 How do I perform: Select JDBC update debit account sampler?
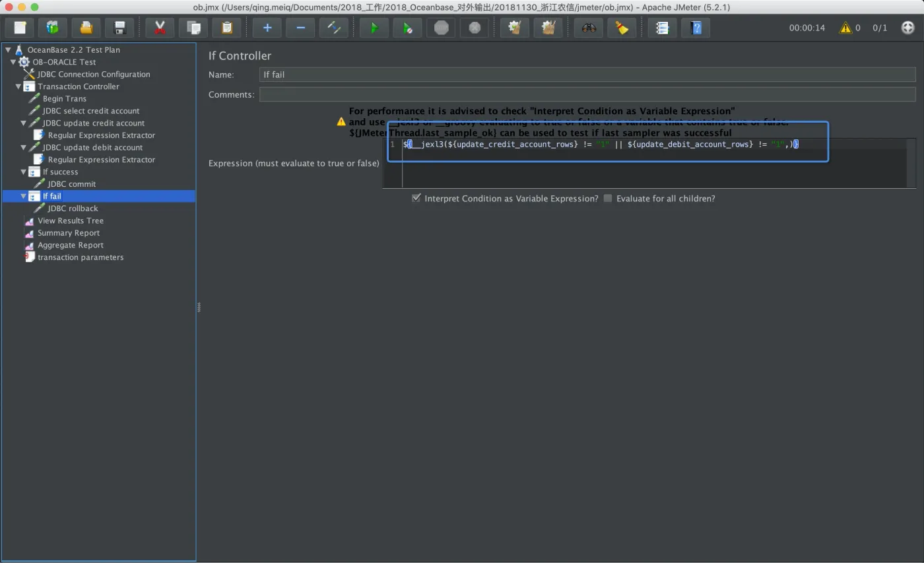point(92,147)
